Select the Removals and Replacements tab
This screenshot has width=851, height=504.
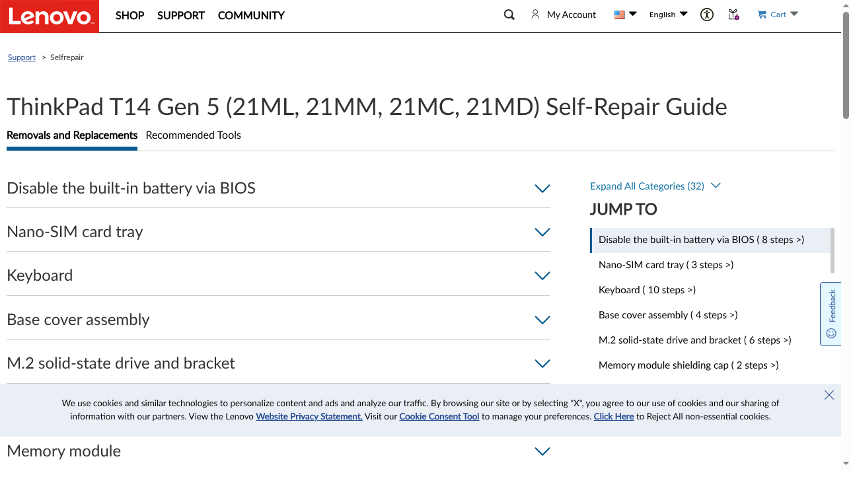coord(72,135)
